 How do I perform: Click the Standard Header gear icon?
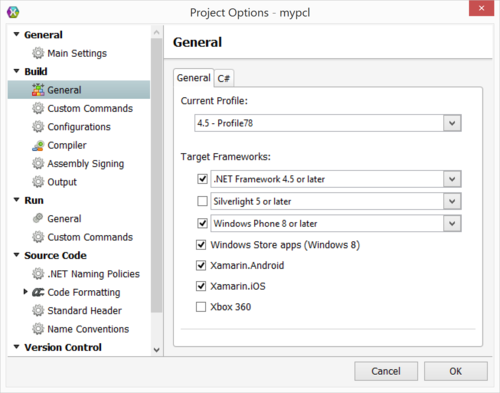[38, 310]
